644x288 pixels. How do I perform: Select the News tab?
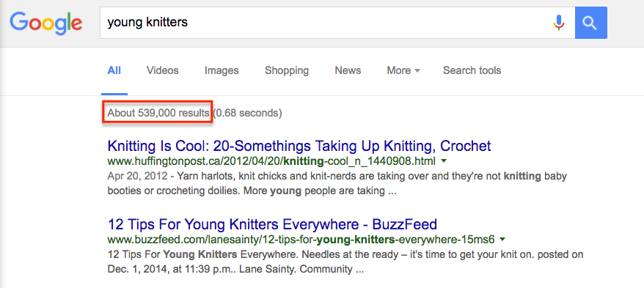click(348, 70)
